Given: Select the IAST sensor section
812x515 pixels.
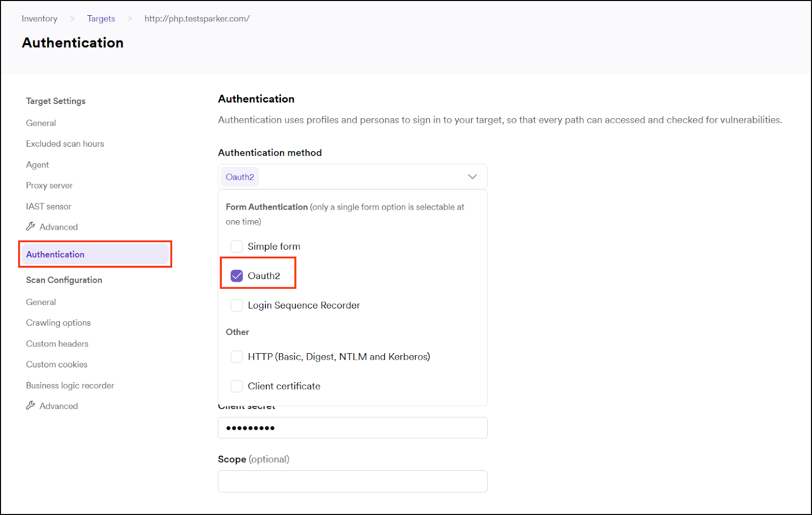Looking at the screenshot, I should (48, 206).
